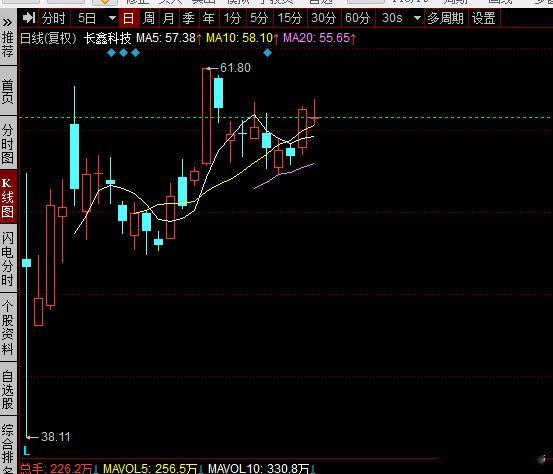Click the lone blue diamond marker right of the 61.80 label
Image resolution: width=553 pixels, height=474 pixels.
[x=268, y=53]
